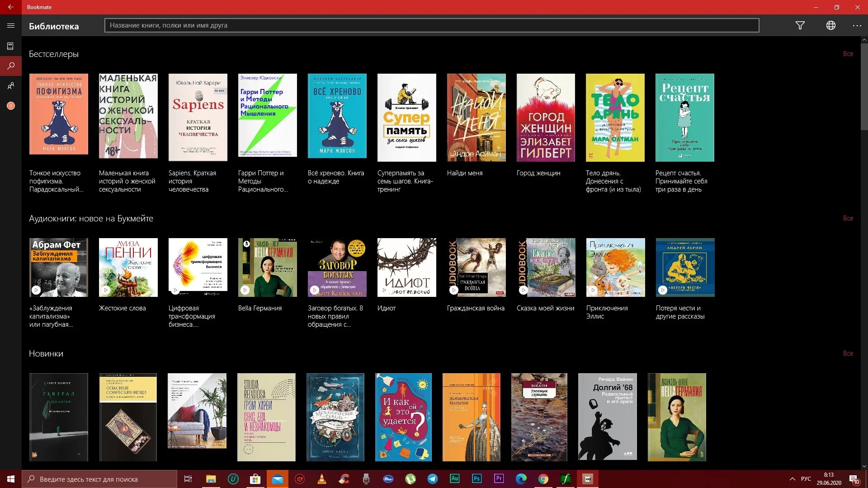Screen dimensions: 868x488
Task: Click title text 'Найди меня'
Action: pos(465,173)
